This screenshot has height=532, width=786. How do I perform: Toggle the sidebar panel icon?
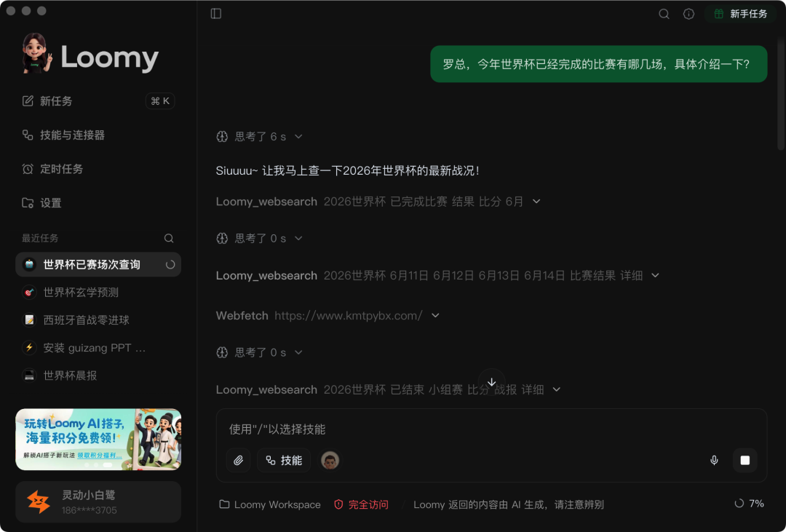point(216,14)
